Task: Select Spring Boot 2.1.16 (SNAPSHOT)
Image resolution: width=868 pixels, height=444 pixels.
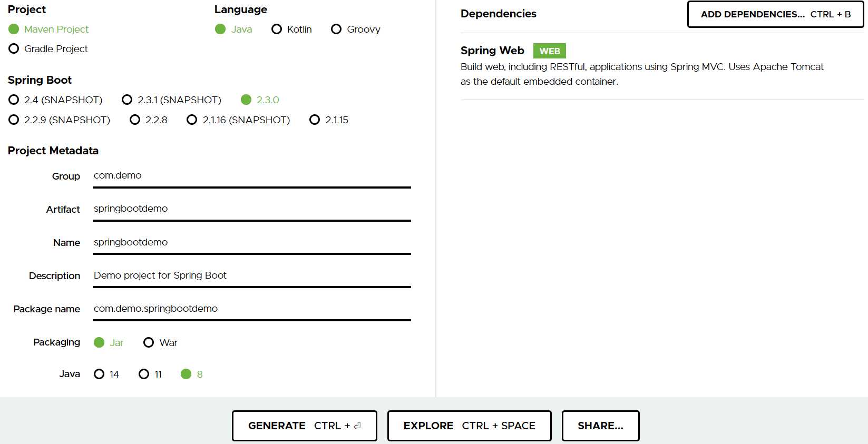Action: (x=238, y=120)
